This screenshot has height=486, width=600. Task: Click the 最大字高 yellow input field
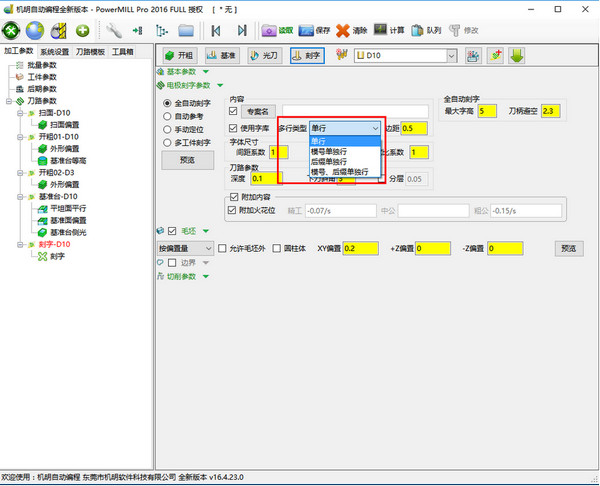click(x=487, y=111)
